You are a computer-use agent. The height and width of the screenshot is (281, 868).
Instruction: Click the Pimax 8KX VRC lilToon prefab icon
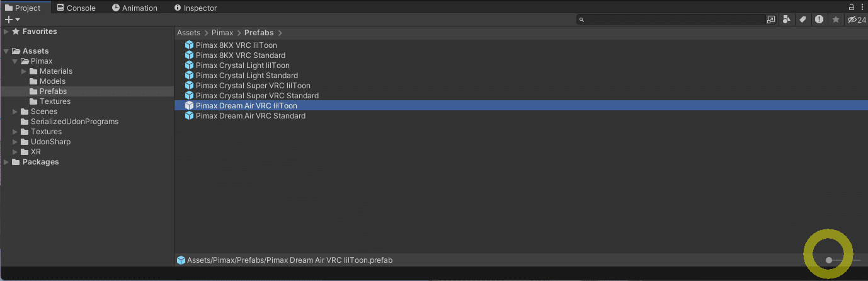tap(189, 45)
